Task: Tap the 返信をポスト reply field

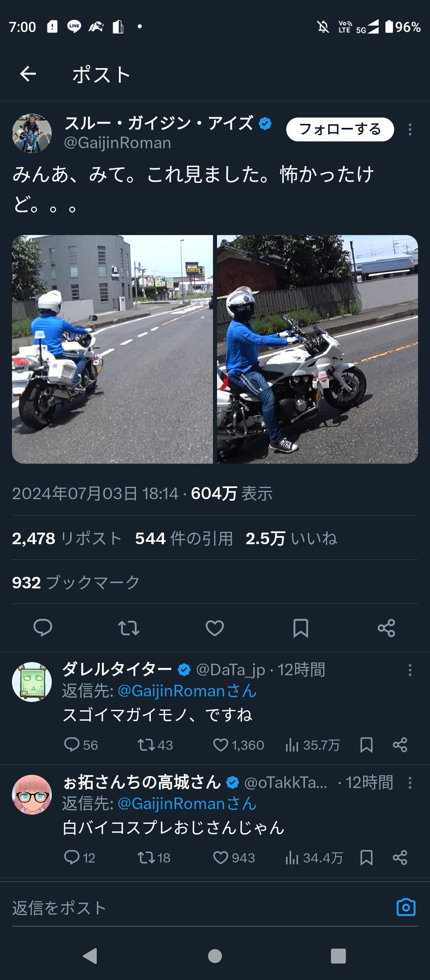Action: (199, 908)
